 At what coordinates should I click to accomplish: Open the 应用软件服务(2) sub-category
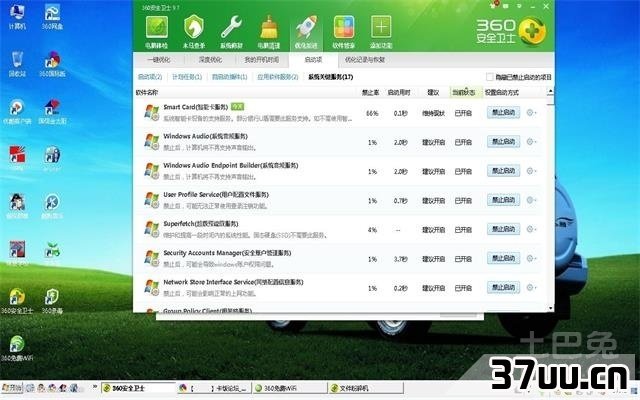click(278, 77)
